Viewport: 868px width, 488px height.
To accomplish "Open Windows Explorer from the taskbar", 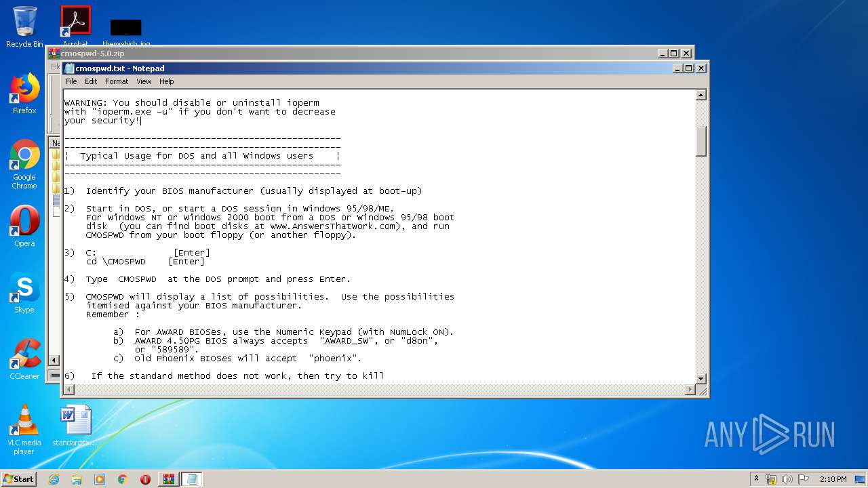I will point(77,479).
